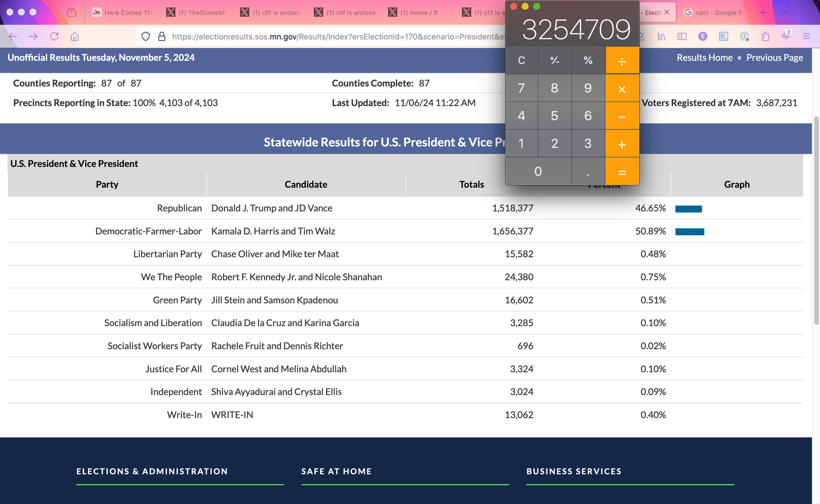Click the Previous Page link
The height and width of the screenshot is (504, 820).
pos(774,58)
